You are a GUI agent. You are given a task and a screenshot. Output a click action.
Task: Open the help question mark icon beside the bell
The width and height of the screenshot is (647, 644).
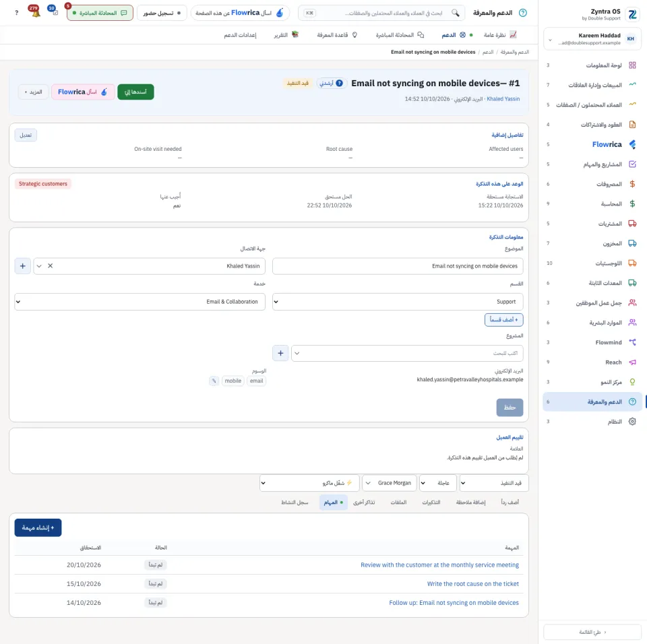point(16,13)
